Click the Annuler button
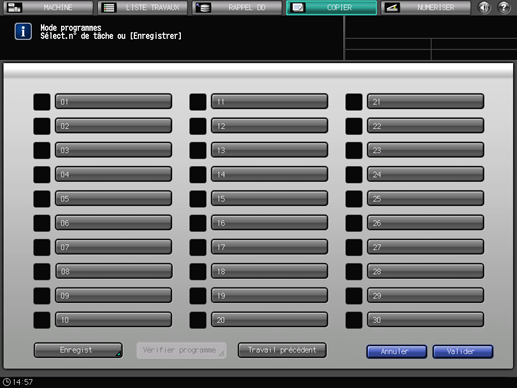 [396, 352]
